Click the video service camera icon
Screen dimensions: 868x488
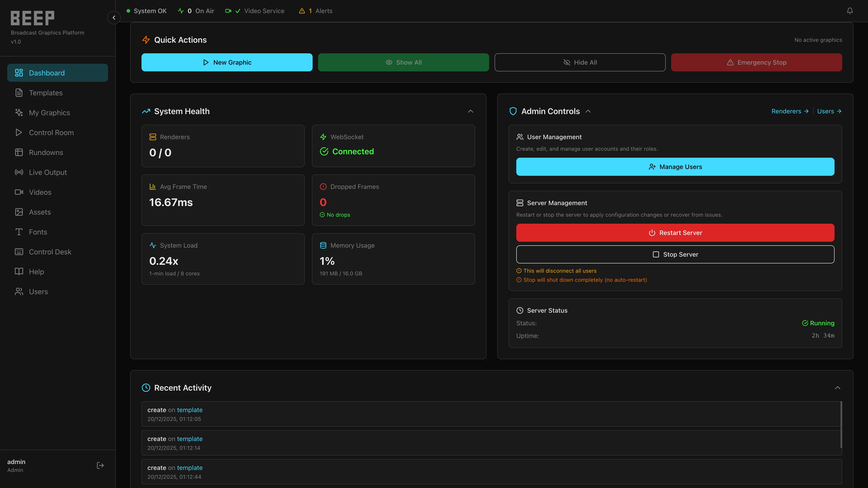click(228, 11)
